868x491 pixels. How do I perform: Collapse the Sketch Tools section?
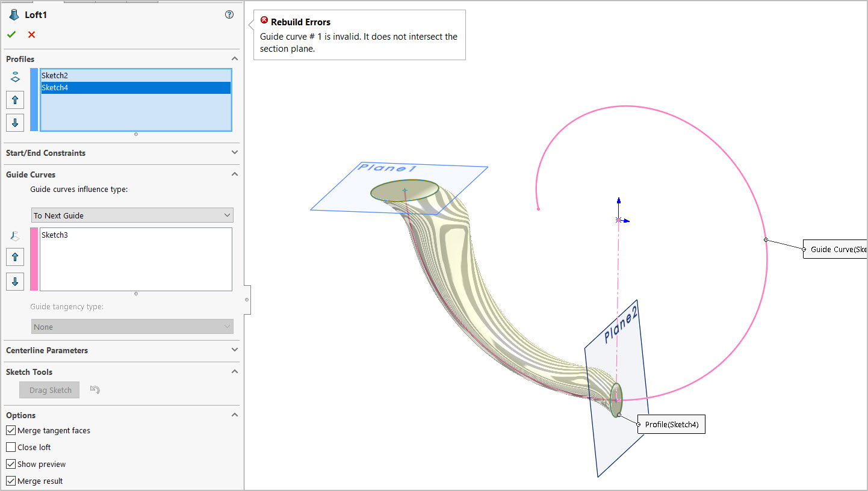(234, 372)
